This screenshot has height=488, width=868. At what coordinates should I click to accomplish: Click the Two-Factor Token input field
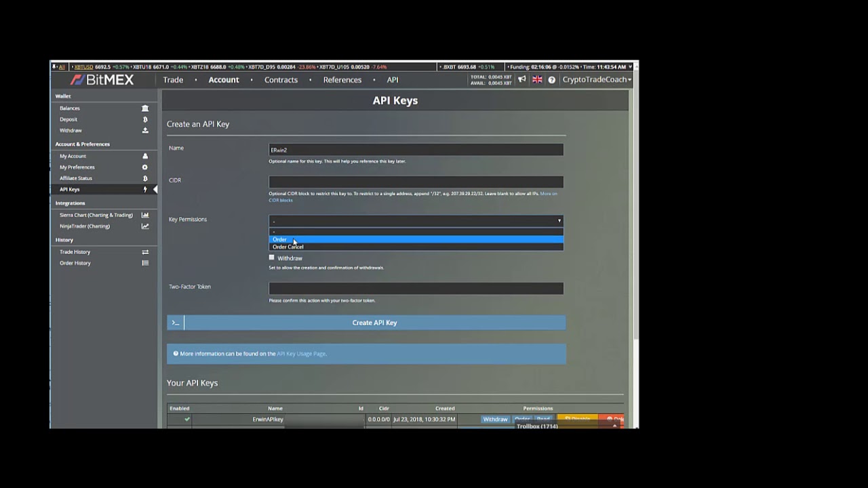416,288
